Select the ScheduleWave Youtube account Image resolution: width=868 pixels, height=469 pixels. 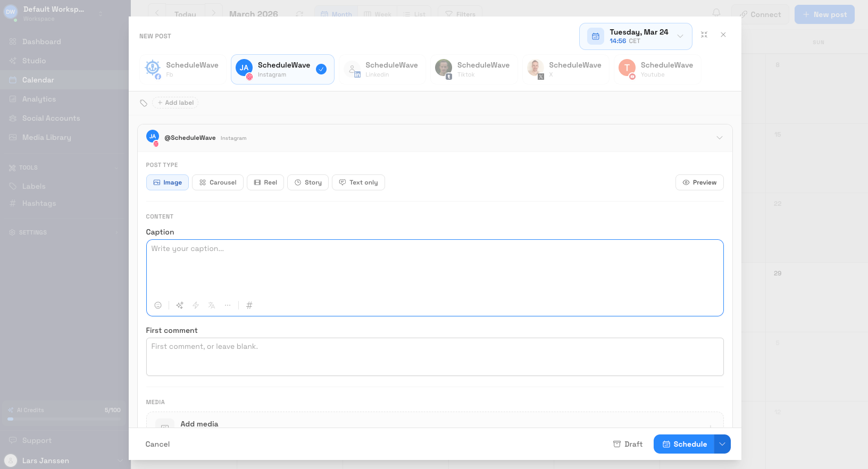(x=657, y=69)
